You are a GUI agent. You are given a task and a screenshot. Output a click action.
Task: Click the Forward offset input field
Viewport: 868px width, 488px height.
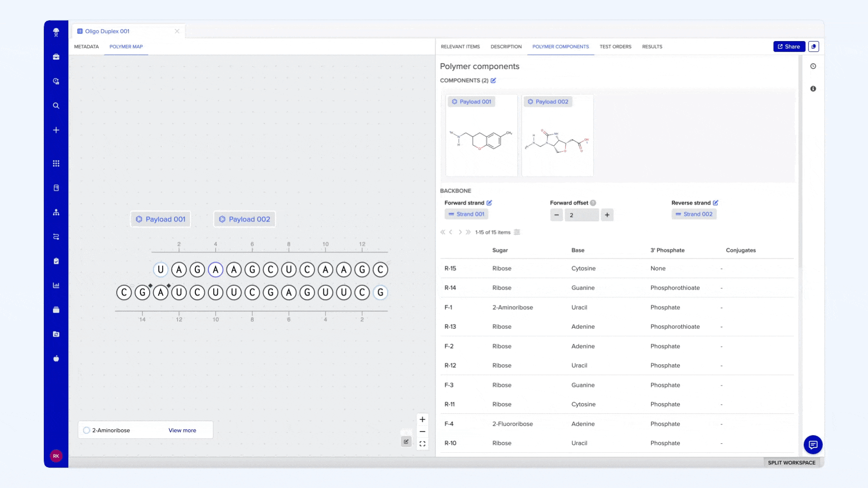[582, 215]
